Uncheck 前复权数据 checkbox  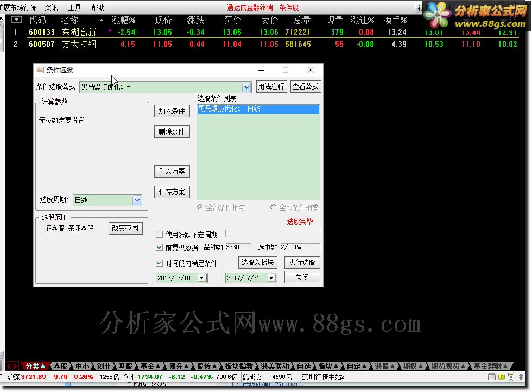click(159, 248)
